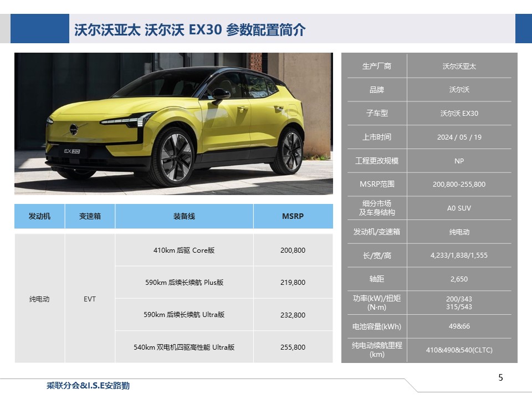Click the power/torque value 200/343 315/543
The width and height of the screenshot is (532, 399).
point(459,303)
